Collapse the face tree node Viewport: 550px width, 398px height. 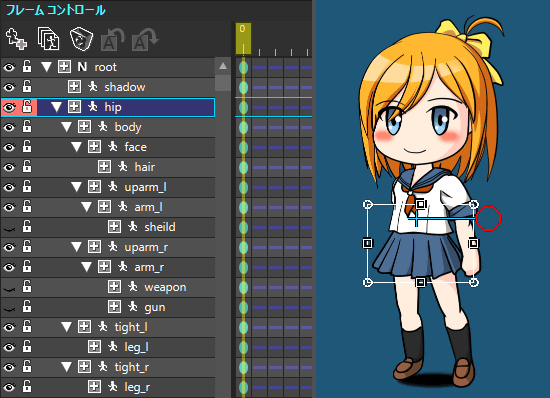76,147
